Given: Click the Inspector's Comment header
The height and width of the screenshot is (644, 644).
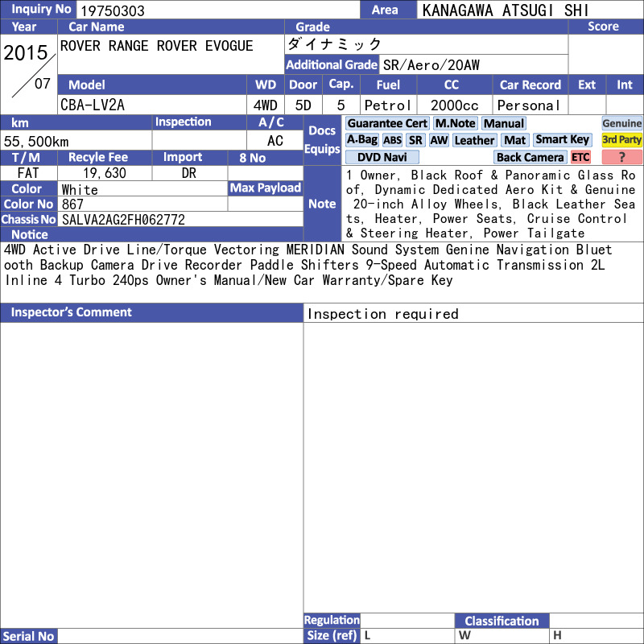Looking at the screenshot, I should (x=71, y=312).
